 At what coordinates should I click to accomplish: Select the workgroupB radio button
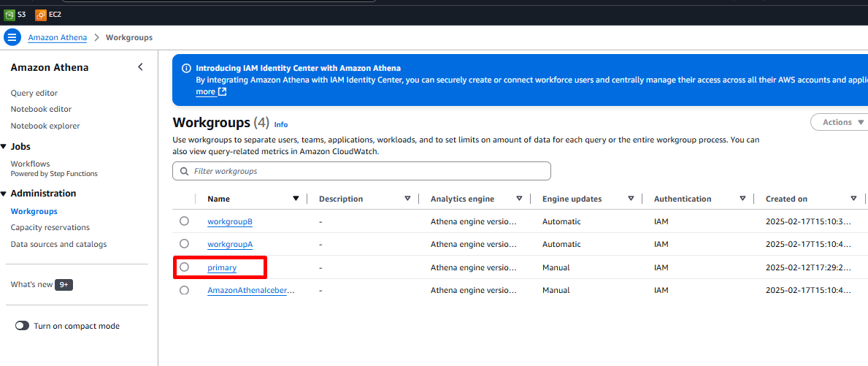tap(184, 221)
